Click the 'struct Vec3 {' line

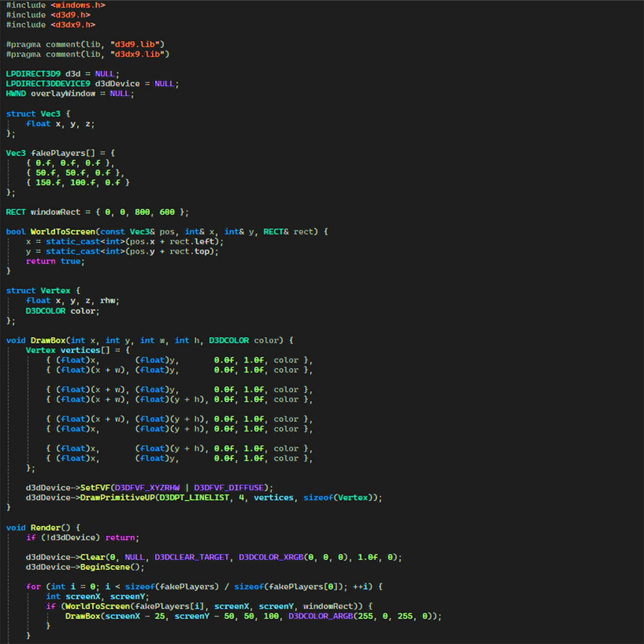point(38,114)
